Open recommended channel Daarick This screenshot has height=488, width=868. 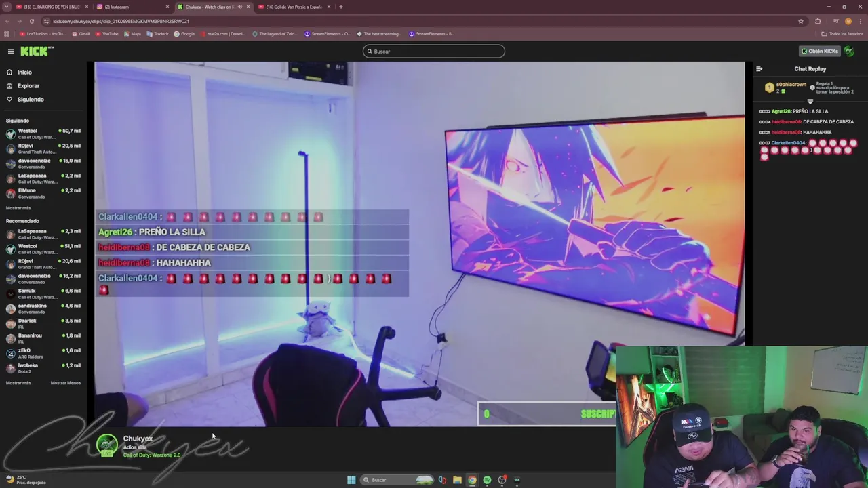[x=43, y=323]
